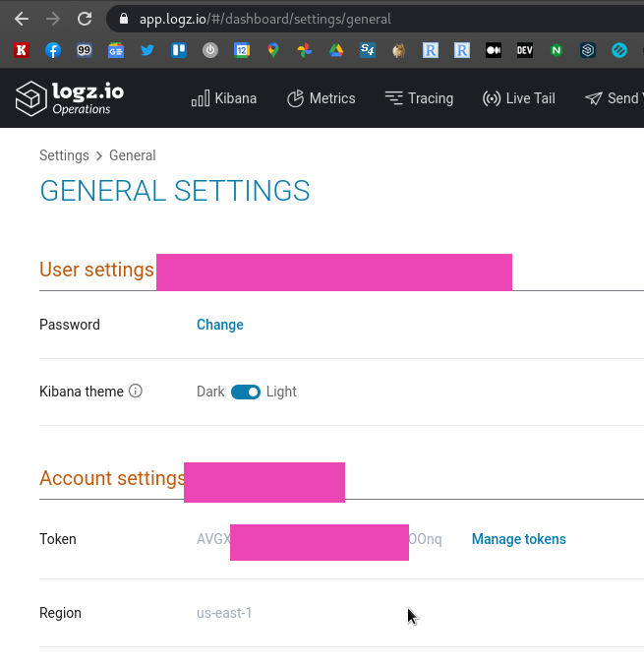The width and height of the screenshot is (644, 666).
Task: View site security lock info
Action: tap(124, 19)
